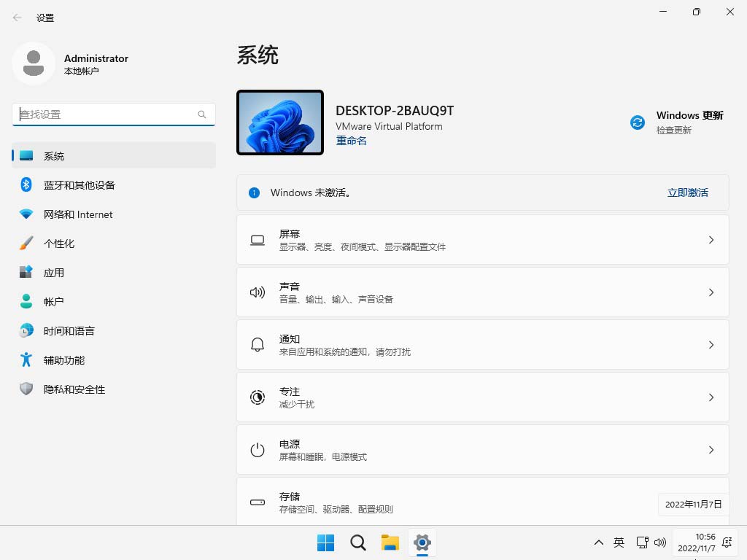The image size is (747, 560).
Task: Click the Accounts person icon
Action: pos(26,301)
